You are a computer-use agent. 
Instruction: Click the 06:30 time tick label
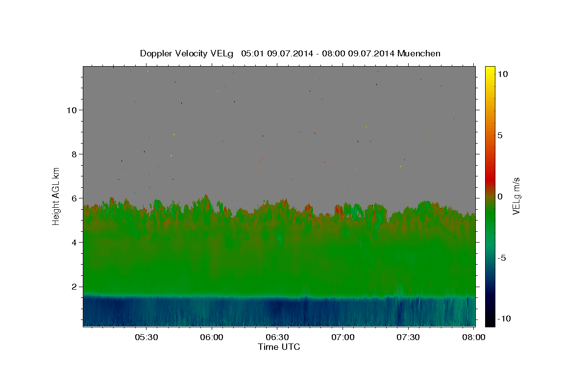277,337
